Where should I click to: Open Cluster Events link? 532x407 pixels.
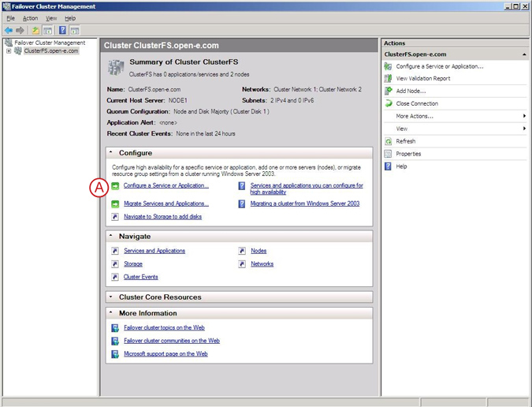coord(141,277)
